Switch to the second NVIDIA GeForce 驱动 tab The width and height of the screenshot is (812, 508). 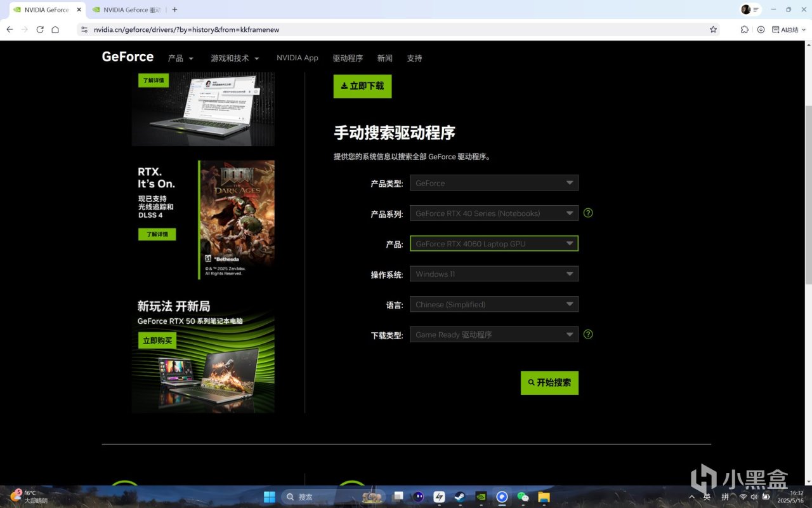coord(126,10)
